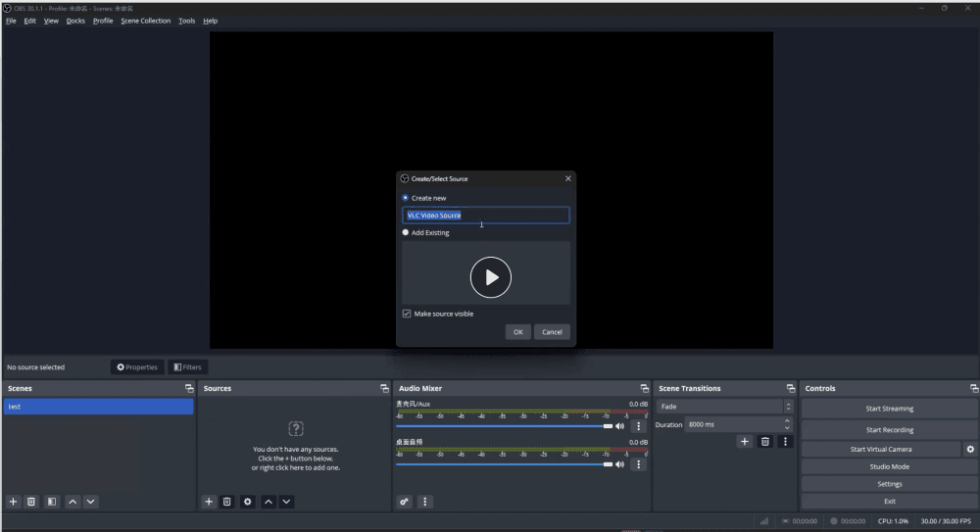Move scene up arrow
This screenshot has width=980, height=532.
(73, 502)
